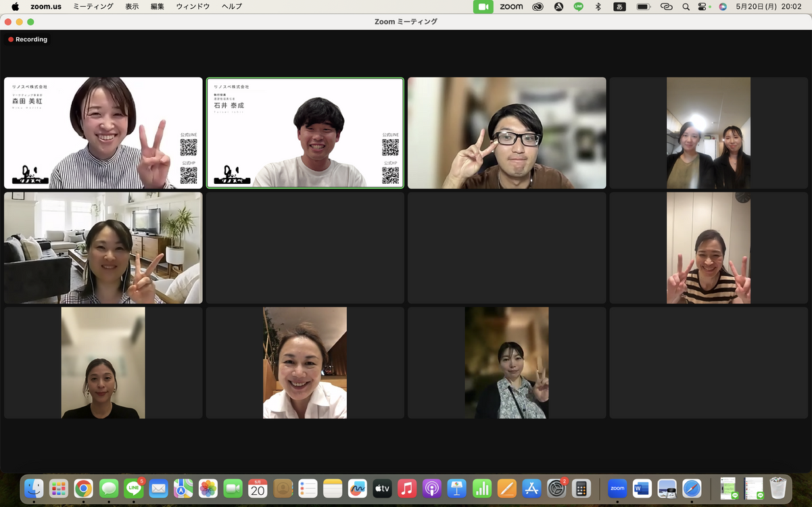The width and height of the screenshot is (812, 507).
Task: Click the LINE icon in menu bar
Action: coord(578,7)
